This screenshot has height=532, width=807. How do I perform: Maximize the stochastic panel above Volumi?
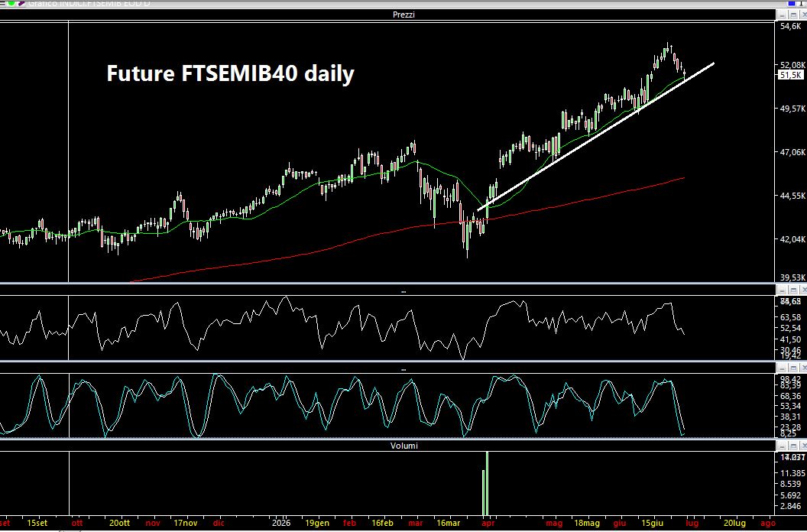[793, 368]
